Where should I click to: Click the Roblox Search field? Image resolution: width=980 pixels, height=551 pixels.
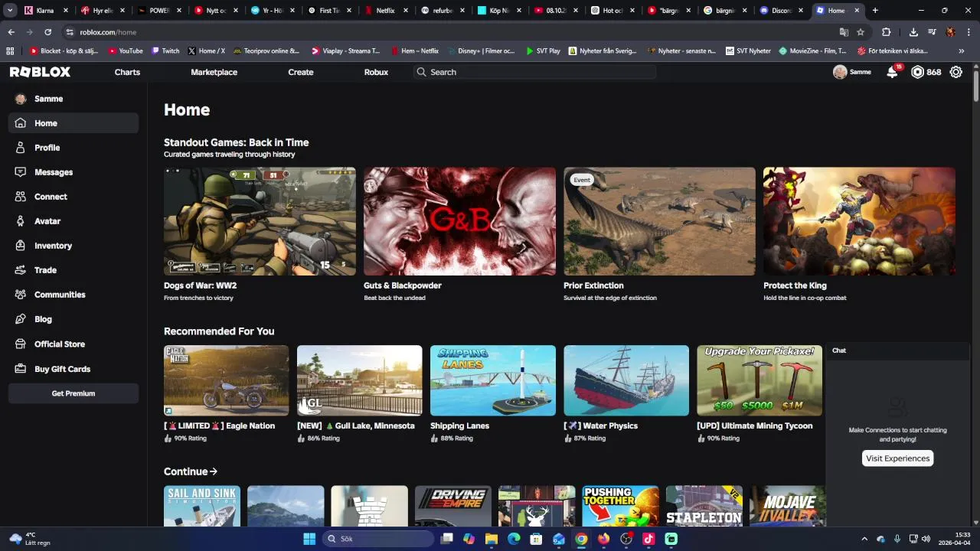pos(534,72)
